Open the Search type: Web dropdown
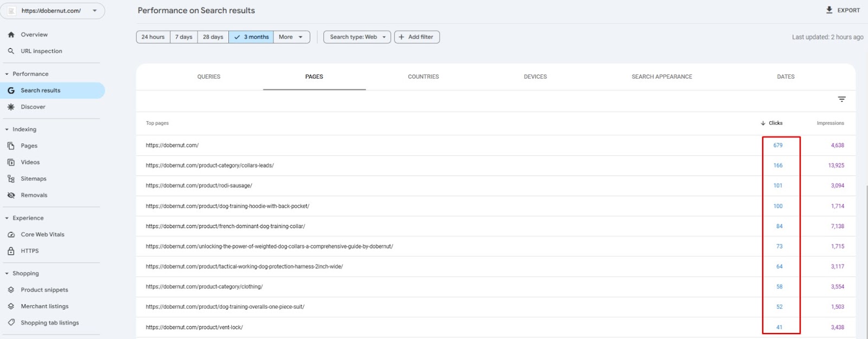The image size is (868, 339). (357, 37)
